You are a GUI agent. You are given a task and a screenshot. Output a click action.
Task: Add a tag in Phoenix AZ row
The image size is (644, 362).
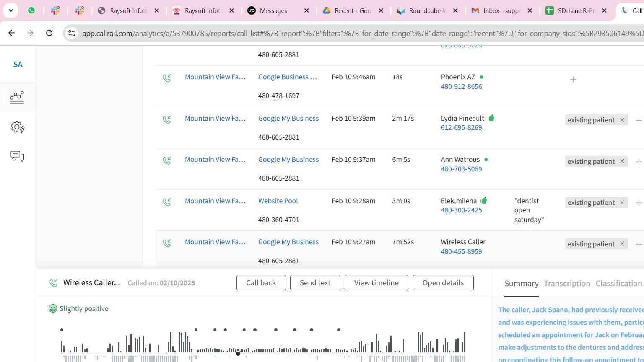573,79
